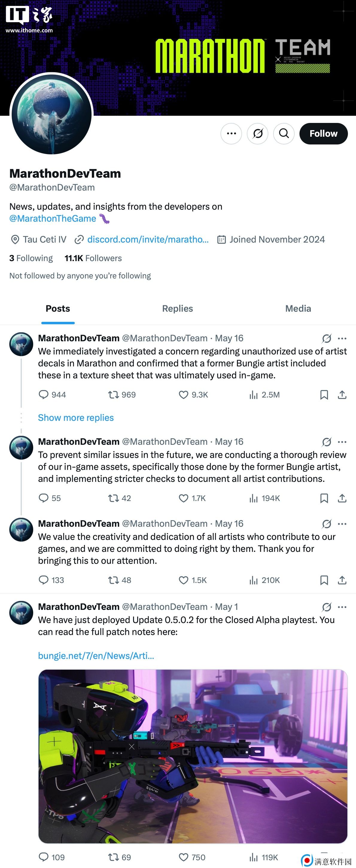Switch to the Media tab

(x=298, y=309)
